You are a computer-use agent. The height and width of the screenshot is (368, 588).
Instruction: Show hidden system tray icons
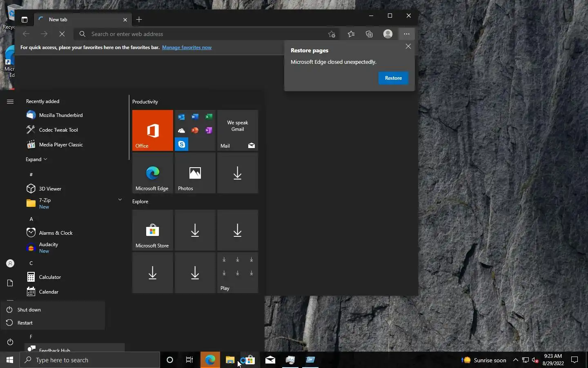(515, 360)
